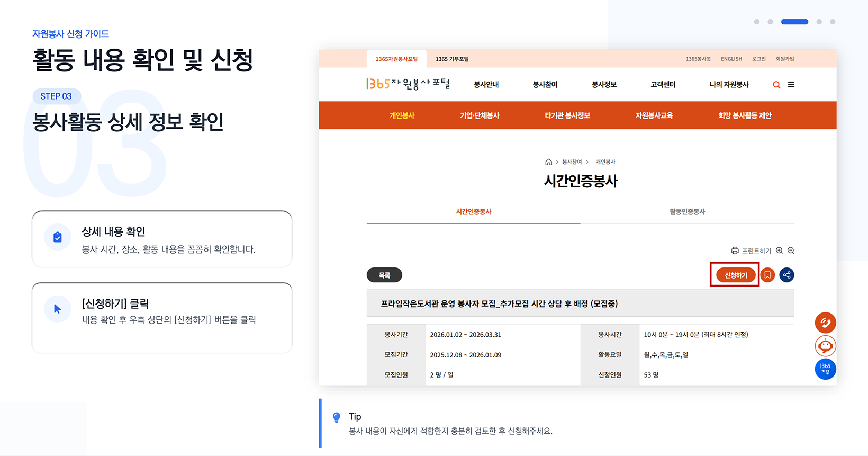Click the bookmark icon next to 신청하기
The height and width of the screenshot is (456, 868).
[767, 275]
